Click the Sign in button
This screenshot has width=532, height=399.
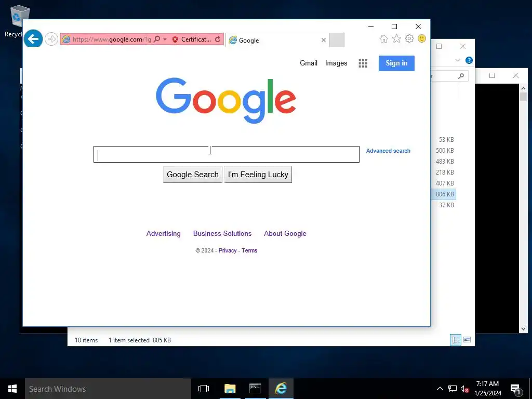pyautogui.click(x=396, y=63)
